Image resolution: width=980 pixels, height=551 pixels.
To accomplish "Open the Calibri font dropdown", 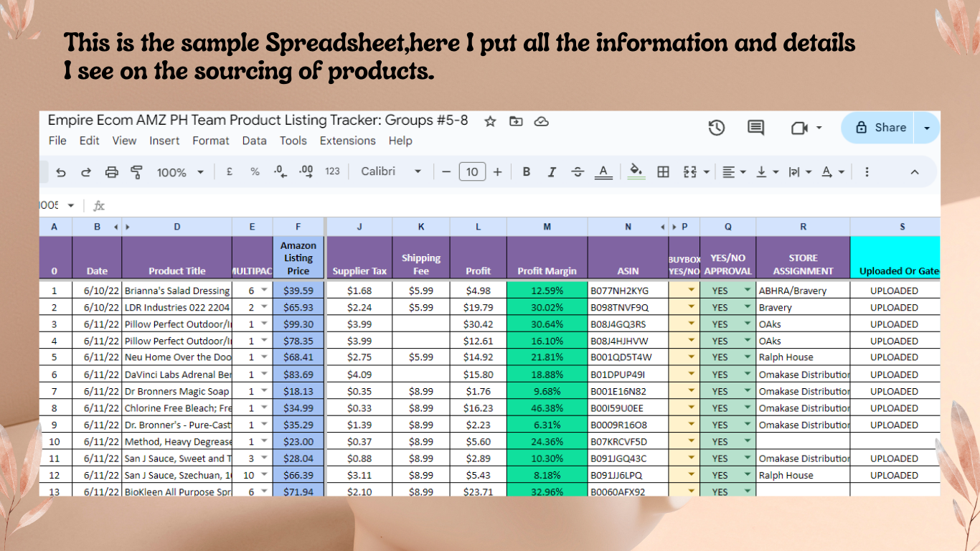I will coord(392,172).
